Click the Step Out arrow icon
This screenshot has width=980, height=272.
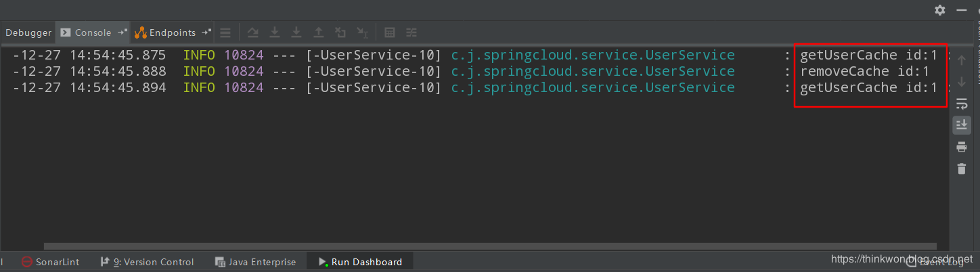tap(318, 32)
